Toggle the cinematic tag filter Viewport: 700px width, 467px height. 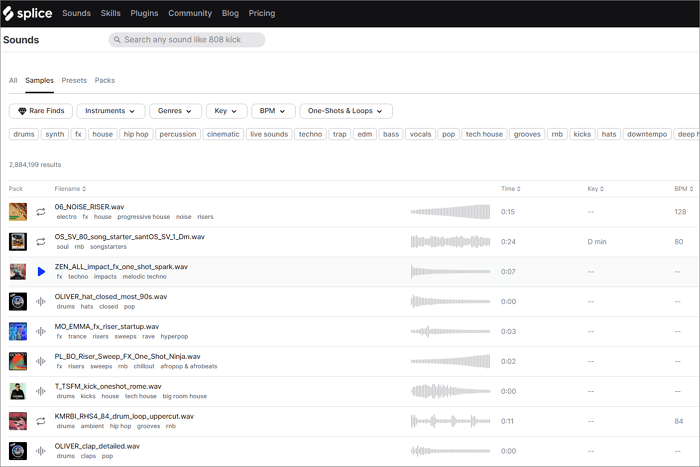tap(223, 134)
